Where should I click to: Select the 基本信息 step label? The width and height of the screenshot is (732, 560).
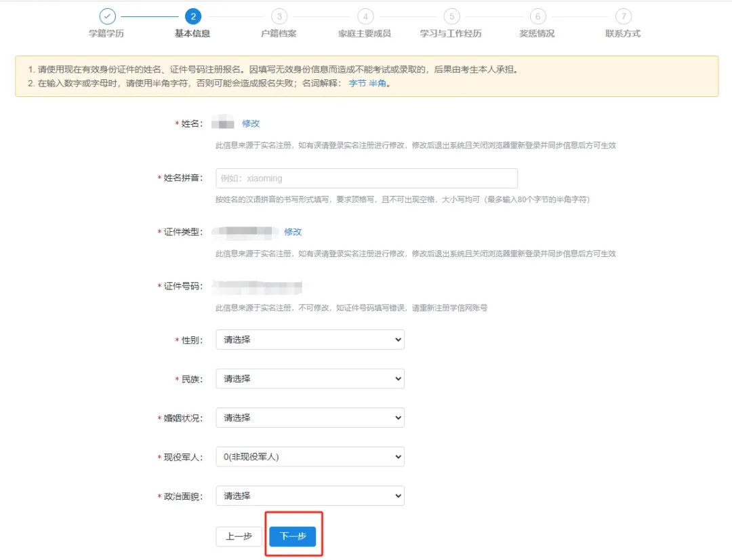(x=192, y=34)
